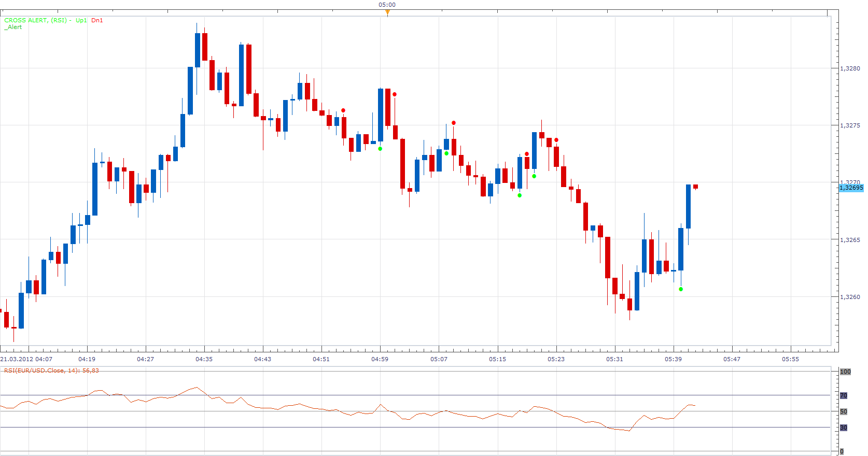Click the CROSS ALERT, (RSI) indicator label
This screenshot has width=868, height=456.
(36, 20)
